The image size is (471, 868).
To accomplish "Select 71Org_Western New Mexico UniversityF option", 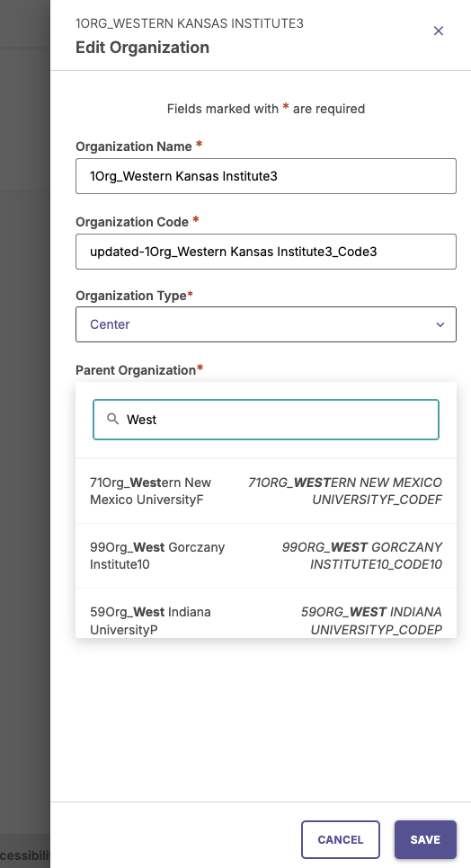I will point(266,491).
